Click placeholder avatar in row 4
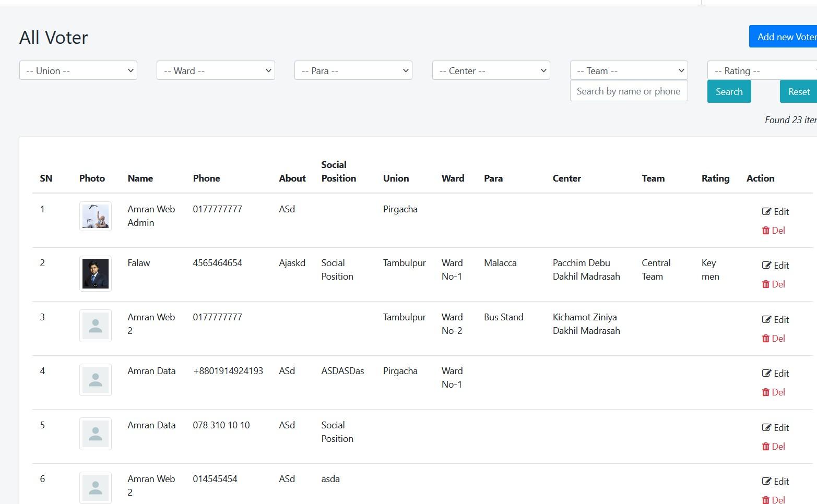 pyautogui.click(x=96, y=379)
